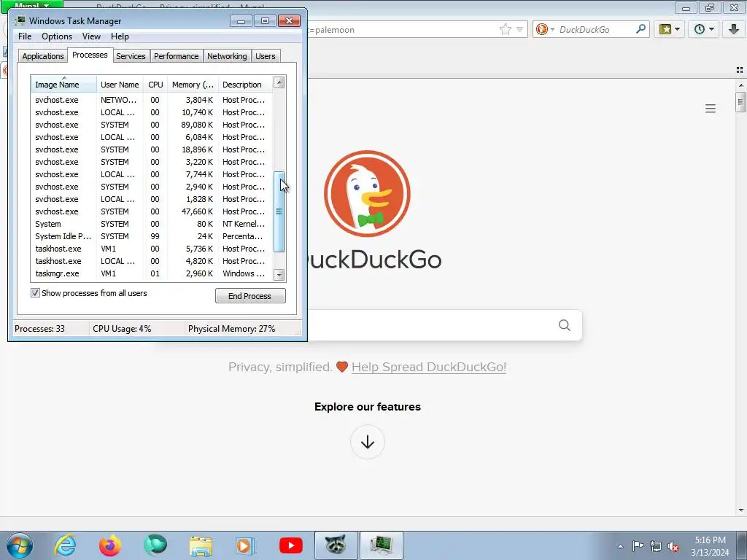The width and height of the screenshot is (747, 560).
Task: Select the System Idle Process row
Action: pos(152,236)
